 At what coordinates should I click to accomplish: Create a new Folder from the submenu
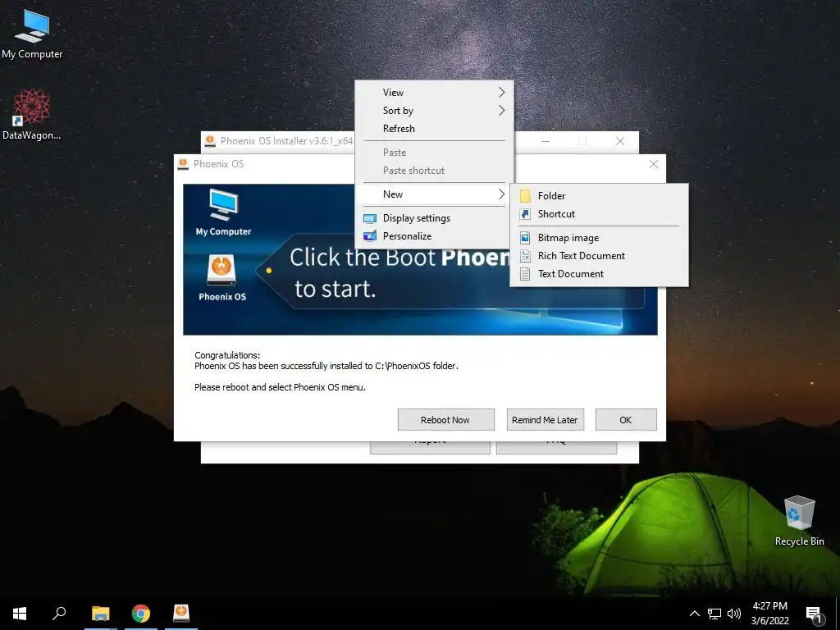tap(599, 196)
